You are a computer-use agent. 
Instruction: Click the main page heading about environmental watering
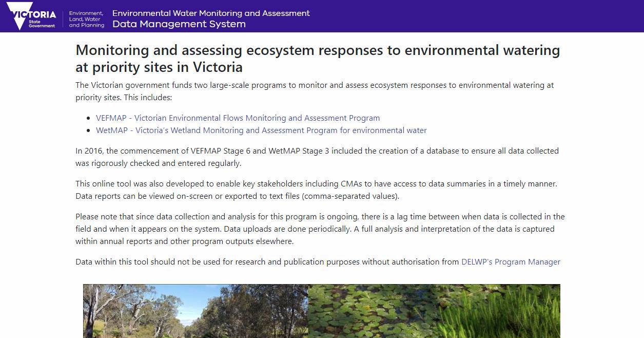(317, 59)
